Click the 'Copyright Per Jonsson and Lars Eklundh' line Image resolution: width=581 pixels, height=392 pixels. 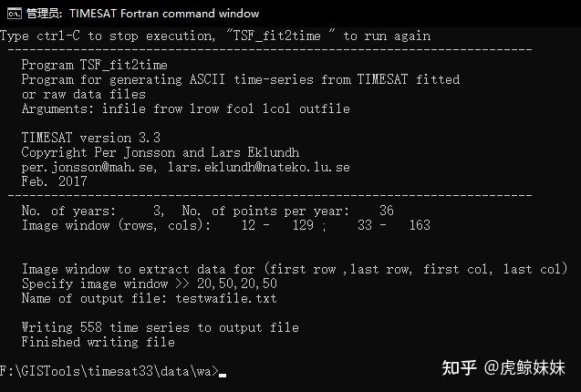tap(161, 152)
